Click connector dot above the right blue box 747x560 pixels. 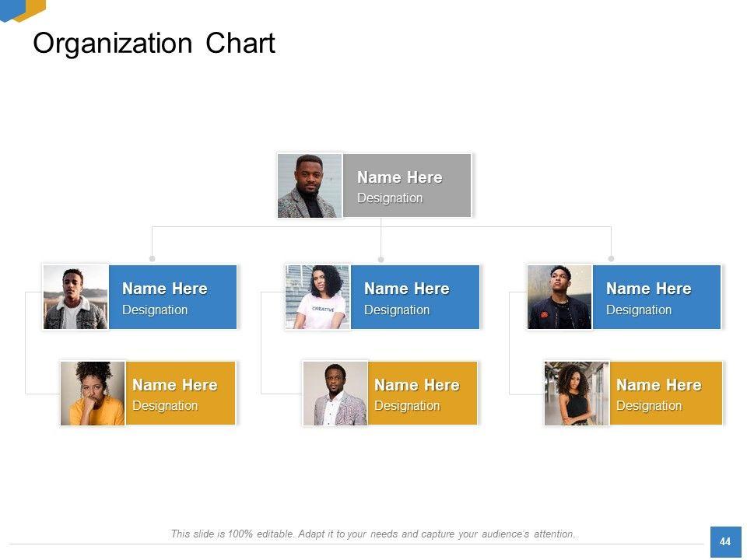click(x=611, y=258)
